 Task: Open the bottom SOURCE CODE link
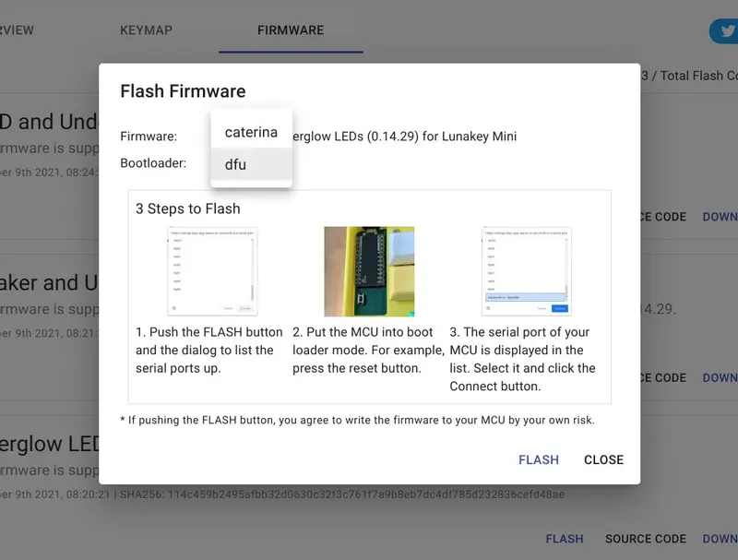click(x=645, y=539)
